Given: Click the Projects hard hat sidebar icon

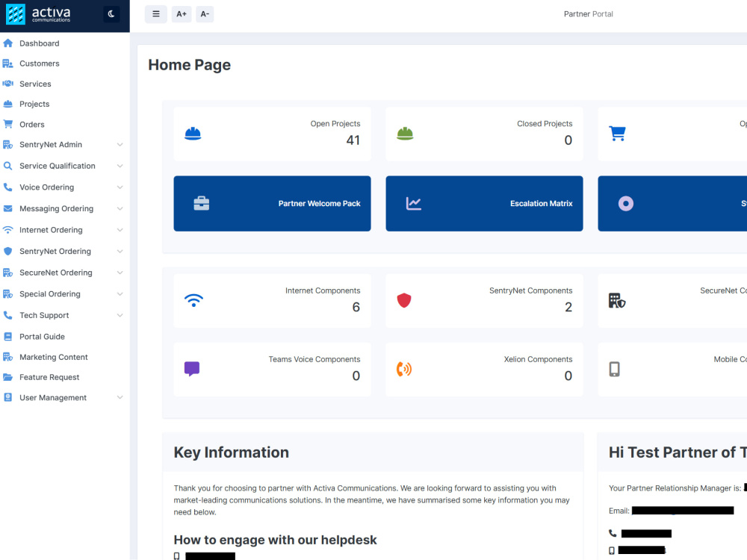Looking at the screenshot, I should pos(7,104).
